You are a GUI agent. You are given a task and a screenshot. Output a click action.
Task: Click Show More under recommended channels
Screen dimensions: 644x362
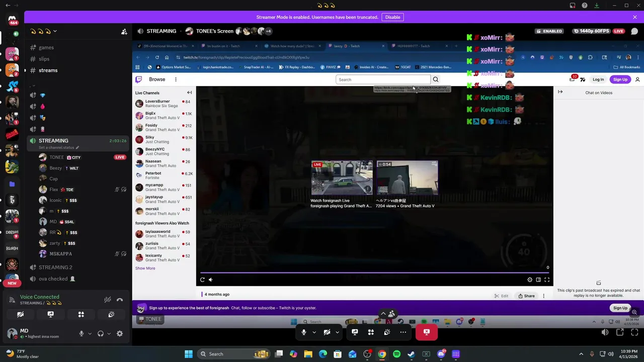pos(145,268)
